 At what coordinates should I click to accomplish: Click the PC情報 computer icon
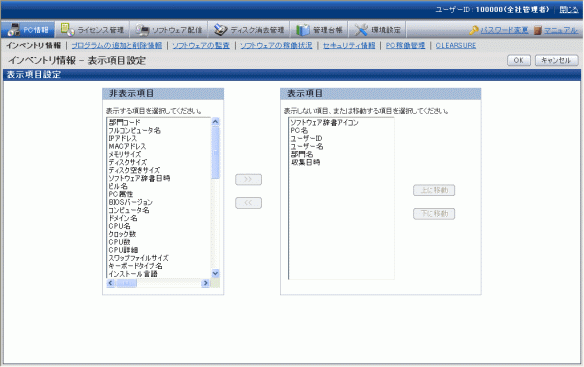click(14, 29)
